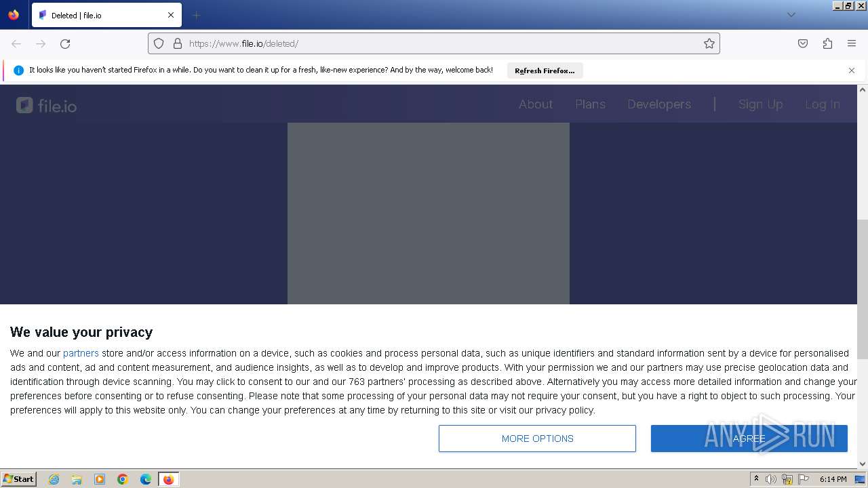This screenshot has width=868, height=488.
Task: Close the Deleted | file.io tab
Action: click(x=171, y=15)
